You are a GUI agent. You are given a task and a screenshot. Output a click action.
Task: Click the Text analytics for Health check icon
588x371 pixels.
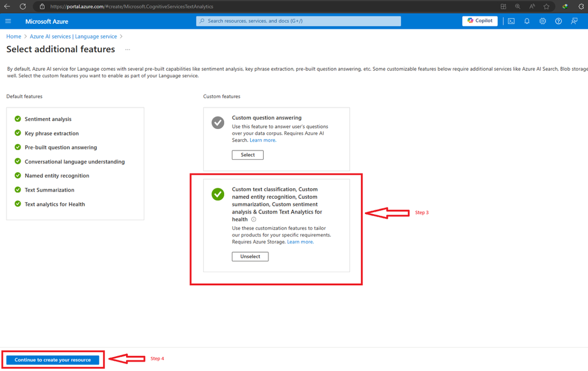click(18, 204)
